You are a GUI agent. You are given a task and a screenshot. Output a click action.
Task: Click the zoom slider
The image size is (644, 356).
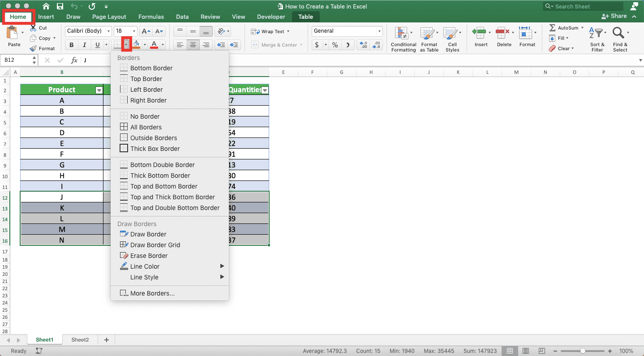583,351
